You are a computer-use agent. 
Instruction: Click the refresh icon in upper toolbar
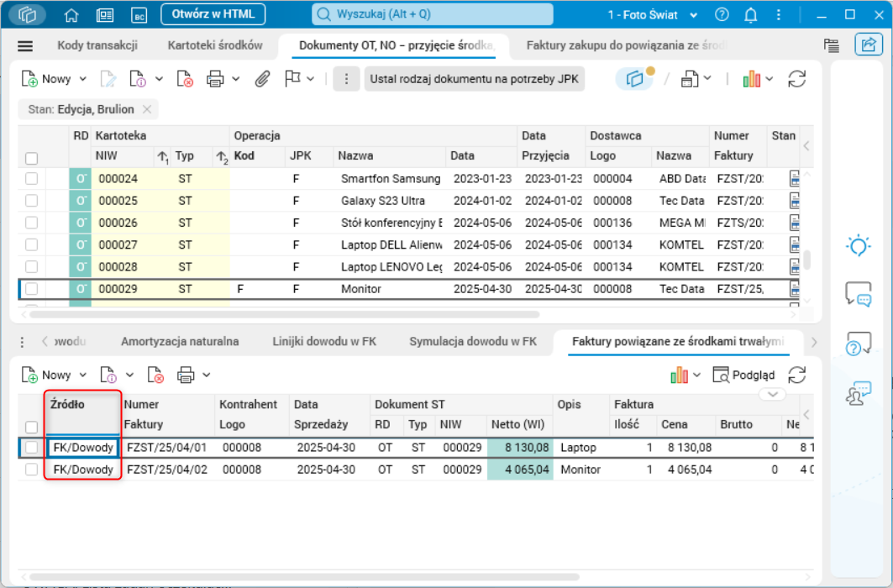(796, 79)
